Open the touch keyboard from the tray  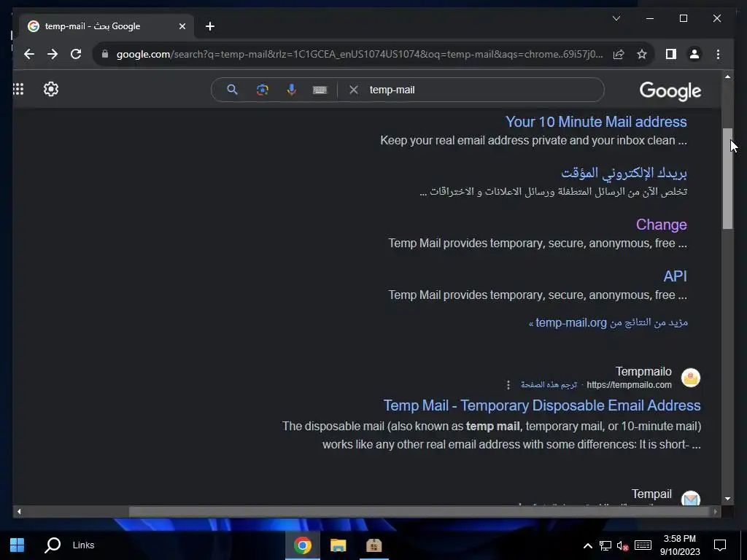[643, 545]
